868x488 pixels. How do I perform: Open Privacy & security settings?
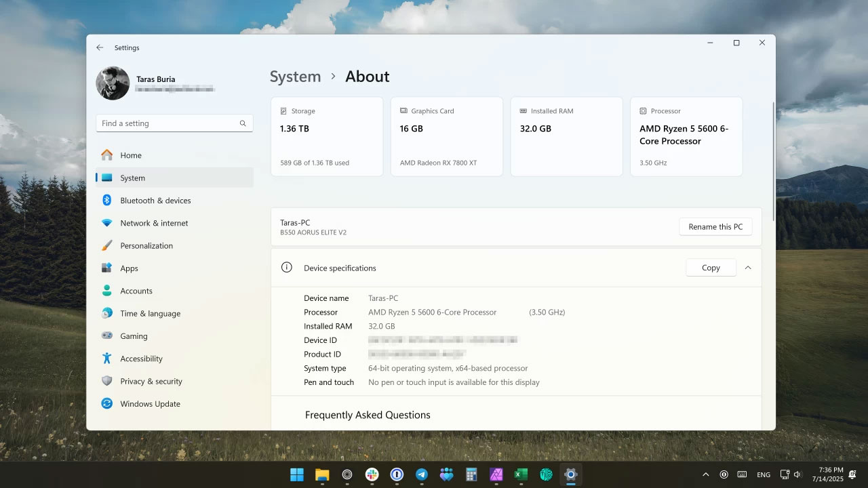pyautogui.click(x=151, y=381)
